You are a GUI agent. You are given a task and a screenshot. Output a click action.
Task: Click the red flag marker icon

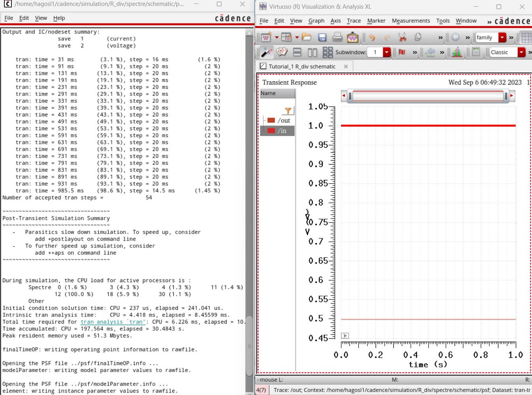402,52
